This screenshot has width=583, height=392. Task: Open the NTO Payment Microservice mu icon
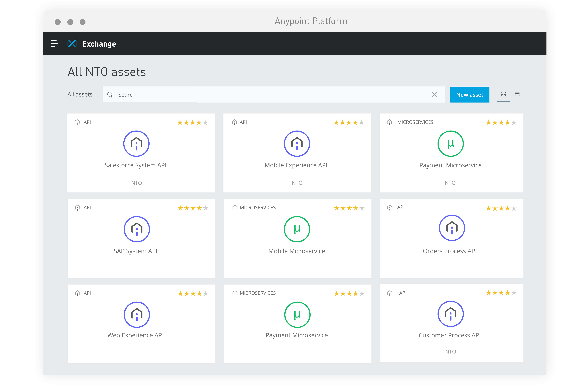451,144
